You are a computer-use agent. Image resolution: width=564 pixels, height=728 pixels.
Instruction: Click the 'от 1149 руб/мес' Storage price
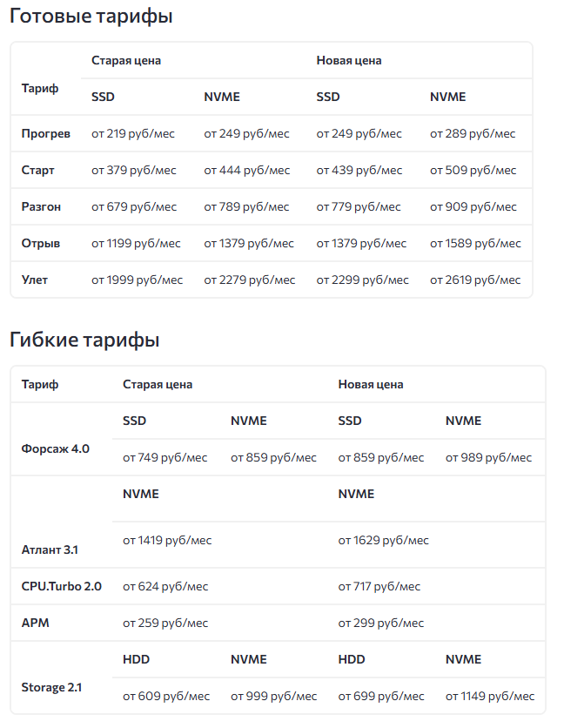point(490,697)
